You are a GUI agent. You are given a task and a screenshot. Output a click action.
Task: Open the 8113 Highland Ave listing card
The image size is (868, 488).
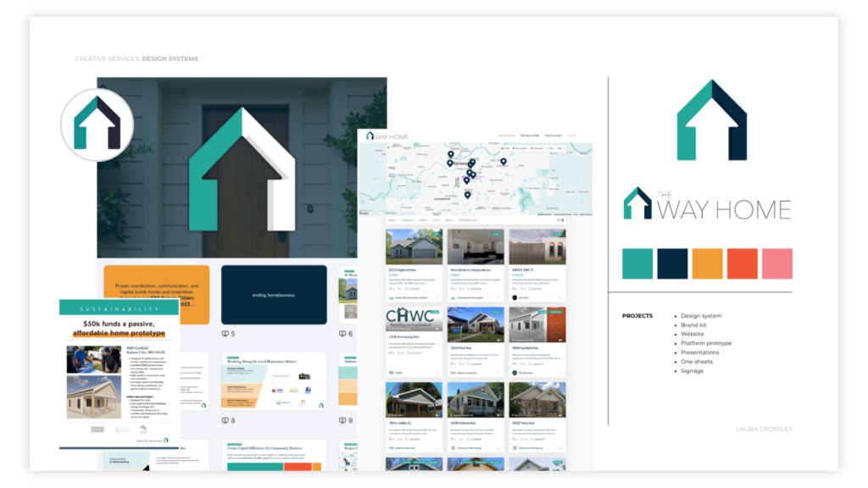pyautogui.click(x=414, y=266)
